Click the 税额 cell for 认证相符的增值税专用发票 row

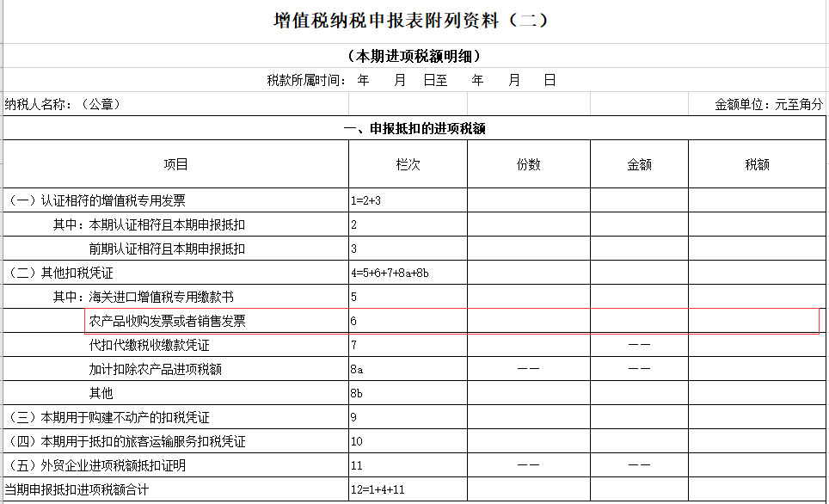757,200
